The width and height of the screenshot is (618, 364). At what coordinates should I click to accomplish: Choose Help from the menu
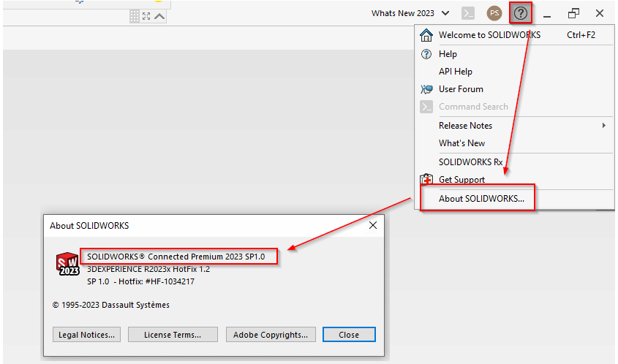pyautogui.click(x=514, y=54)
